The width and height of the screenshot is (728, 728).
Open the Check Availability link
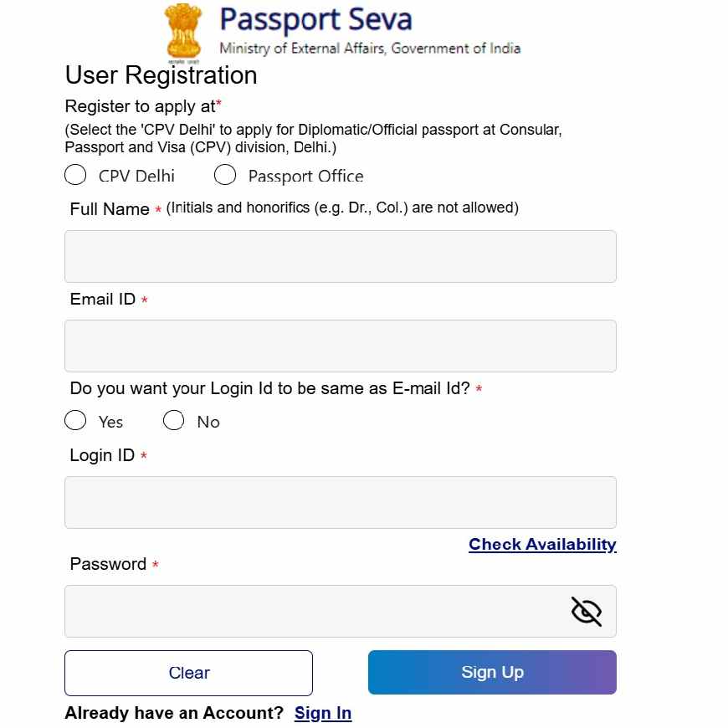point(542,544)
